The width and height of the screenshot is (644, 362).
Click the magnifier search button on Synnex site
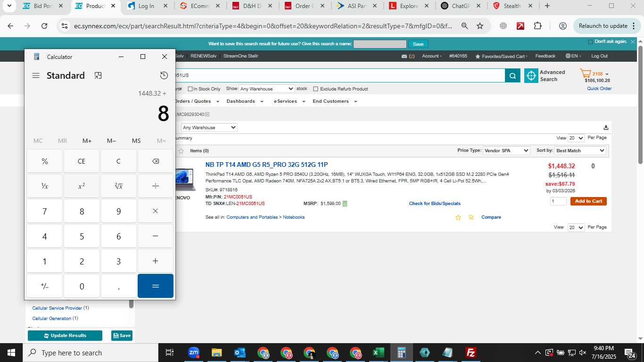[512, 75]
